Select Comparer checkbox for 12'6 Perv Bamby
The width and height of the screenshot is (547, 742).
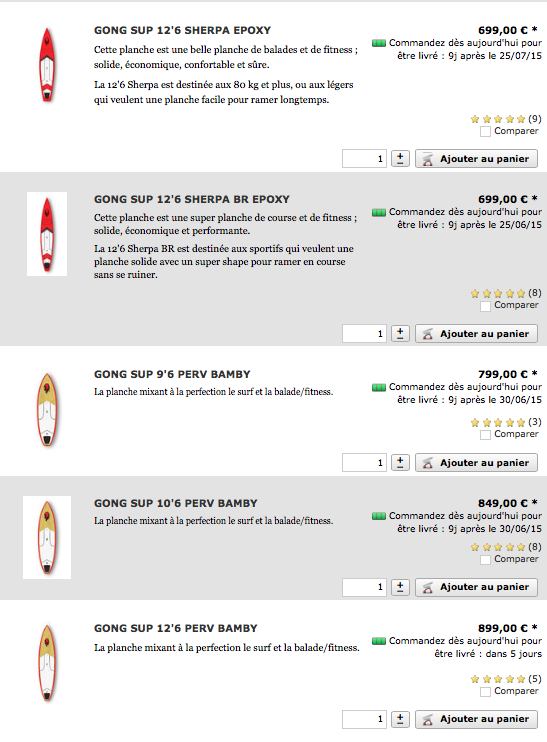tap(485, 691)
